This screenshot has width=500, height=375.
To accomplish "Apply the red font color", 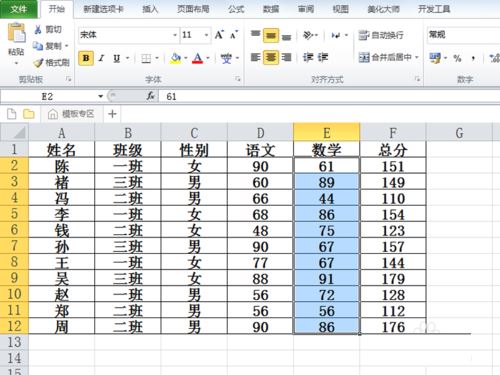I will point(197,58).
